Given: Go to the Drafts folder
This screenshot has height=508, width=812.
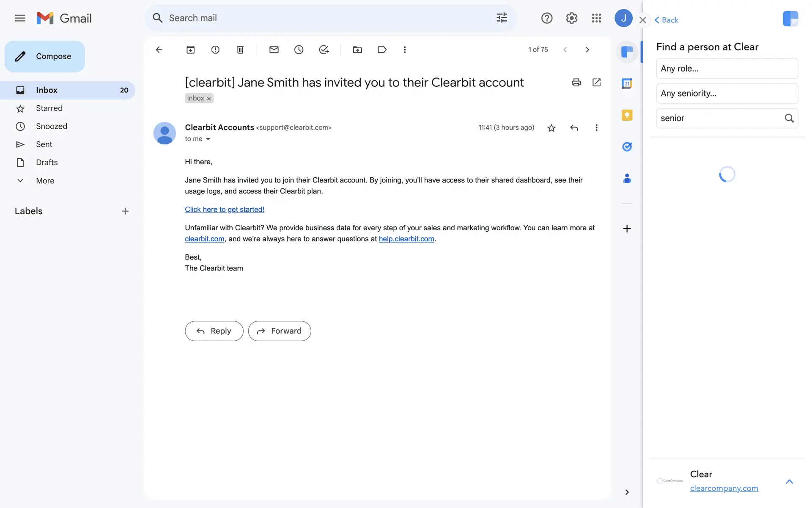Looking at the screenshot, I should pos(47,163).
